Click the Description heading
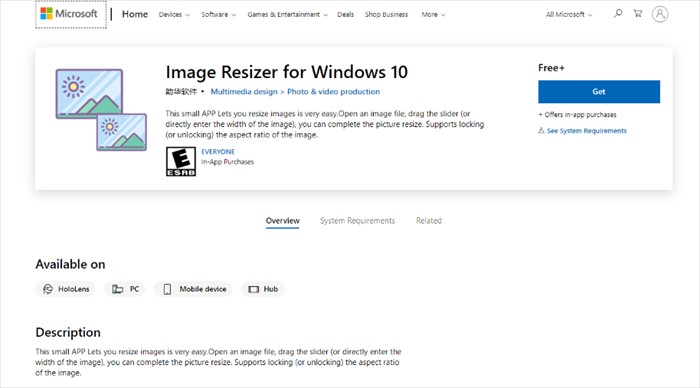700x388 pixels. pos(68,333)
